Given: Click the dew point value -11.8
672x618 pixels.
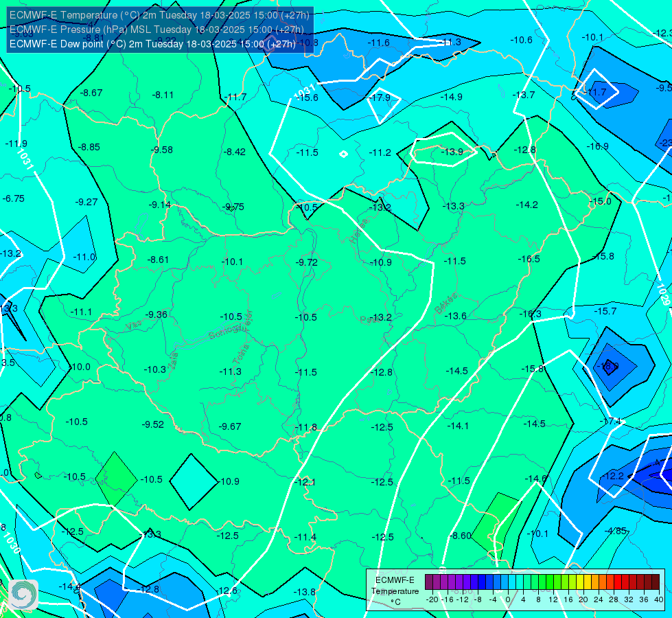Looking at the screenshot, I should coord(306,427).
